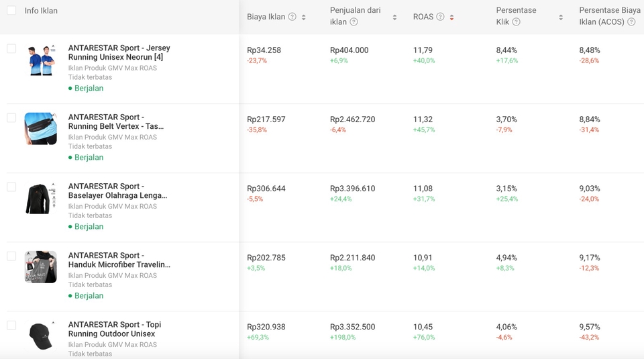Open the Biaya Iklan help icon

pos(292,17)
